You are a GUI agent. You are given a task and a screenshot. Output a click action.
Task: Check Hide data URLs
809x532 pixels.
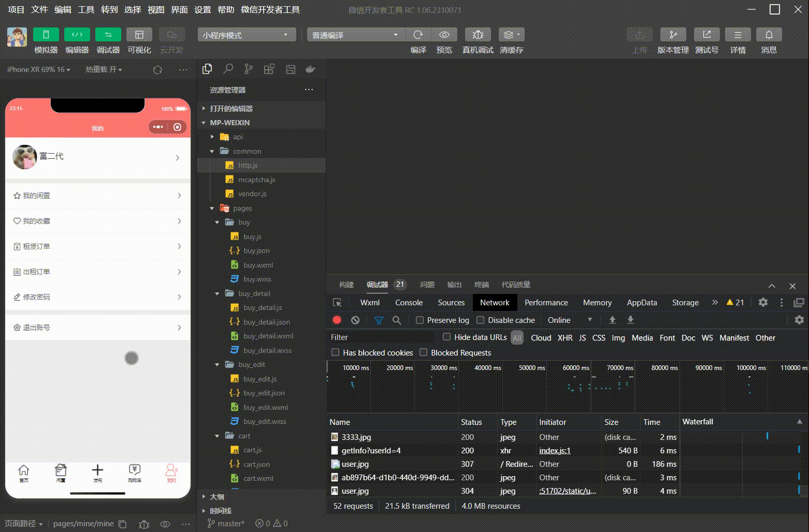[446, 337]
